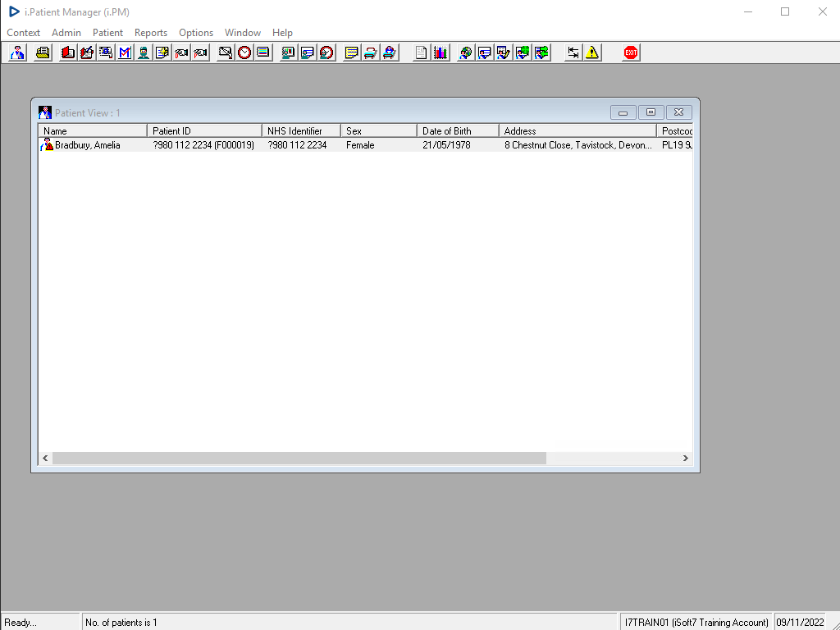This screenshot has height=630, width=840.
Task: Open the Context menu
Action: 24,33
